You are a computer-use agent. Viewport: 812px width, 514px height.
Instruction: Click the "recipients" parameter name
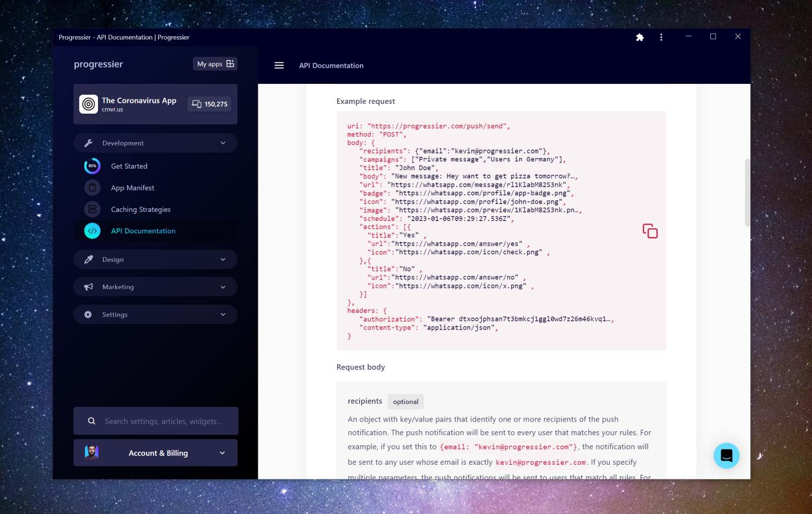pos(365,401)
